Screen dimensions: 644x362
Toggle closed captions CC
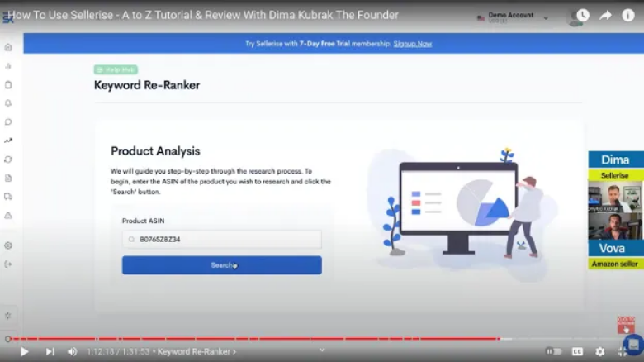(x=577, y=351)
